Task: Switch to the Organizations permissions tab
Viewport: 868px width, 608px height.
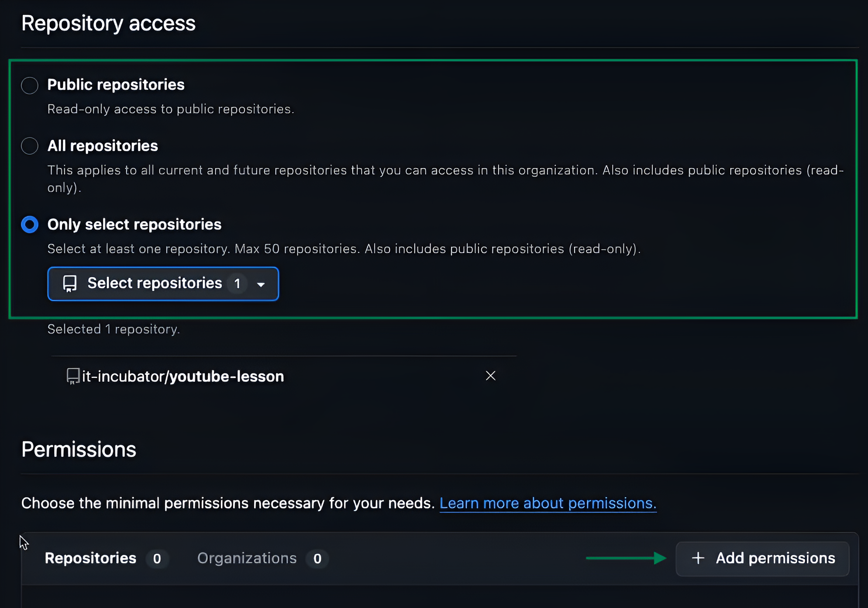Action: [247, 558]
